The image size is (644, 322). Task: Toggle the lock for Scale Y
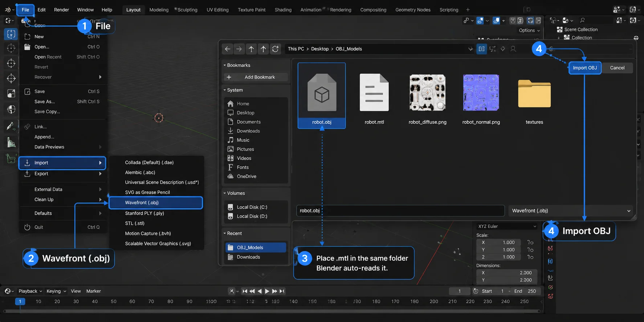(x=530, y=250)
